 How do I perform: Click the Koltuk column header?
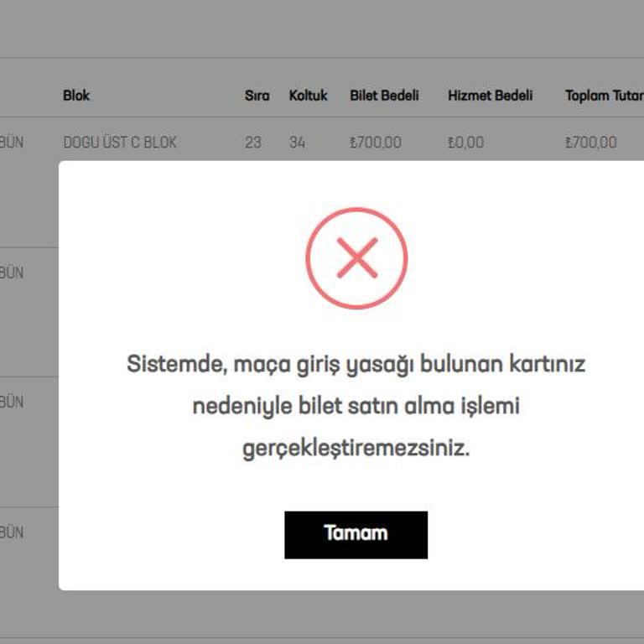(x=308, y=96)
